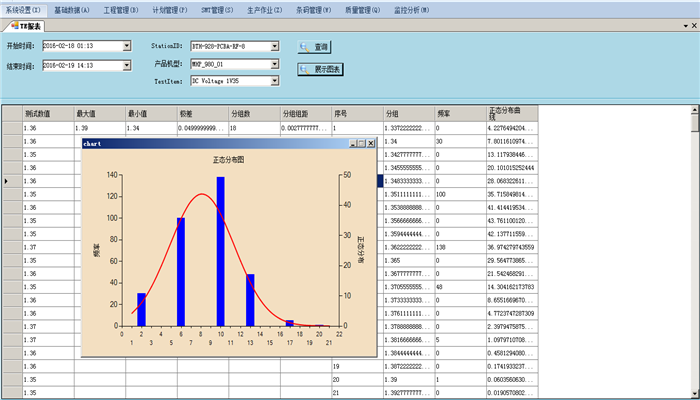
Task: Select the grid row with the current row arrow
Action: point(12,181)
